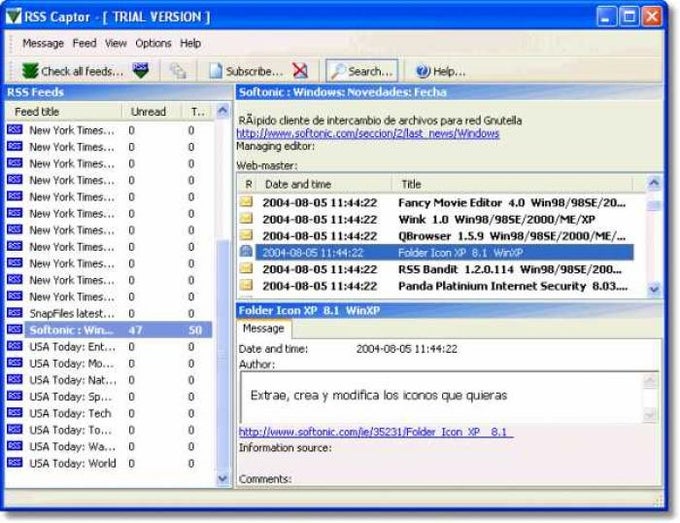Click RSS icon of Softonic feed row
Screen dimensions: 680x523
pos(15,330)
